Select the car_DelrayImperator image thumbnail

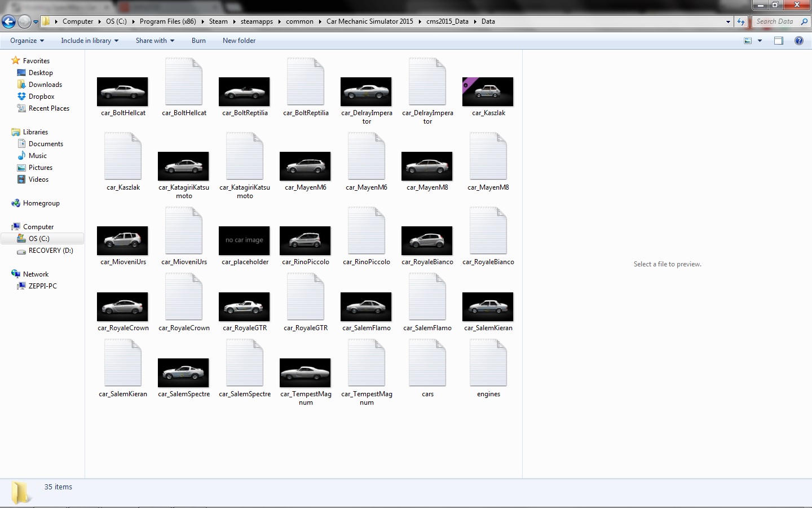click(366, 91)
